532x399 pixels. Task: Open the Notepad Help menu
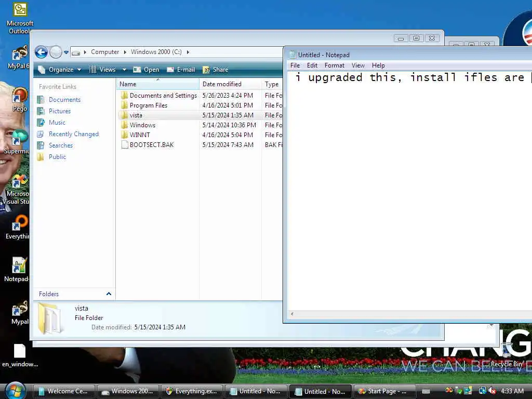(378, 65)
